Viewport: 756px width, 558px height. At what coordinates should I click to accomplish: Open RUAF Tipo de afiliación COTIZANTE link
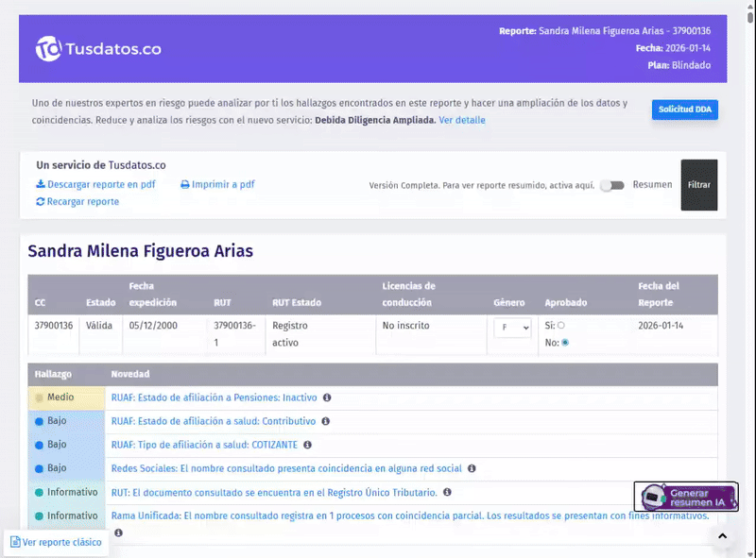[x=204, y=445]
